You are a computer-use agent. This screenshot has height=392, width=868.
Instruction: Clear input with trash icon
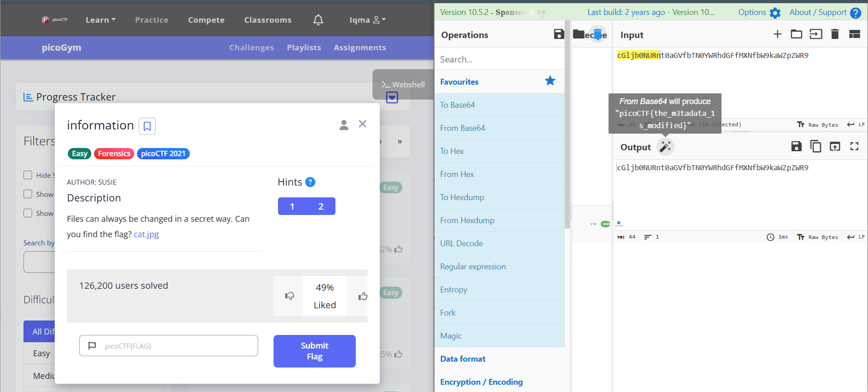(x=835, y=34)
